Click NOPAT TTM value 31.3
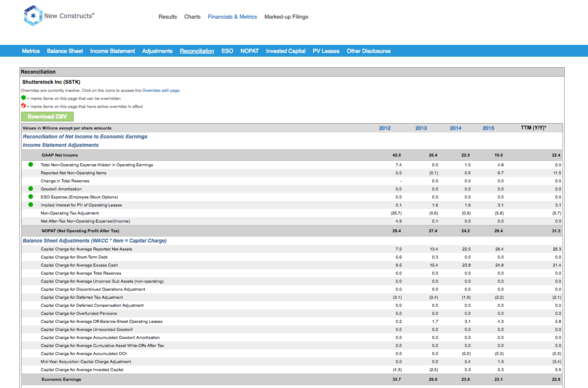Image resolution: width=588 pixels, height=388 pixels. tap(556, 231)
